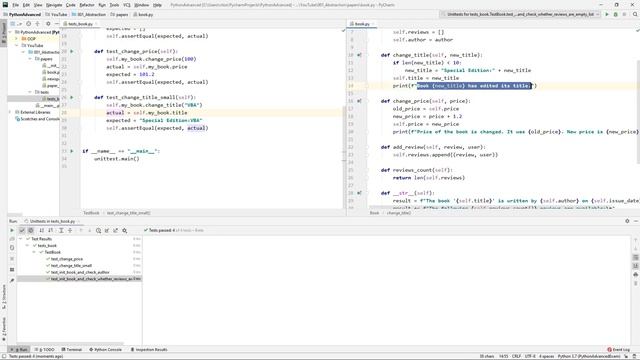This screenshot has width=640, height=360.
Task: Open the File menu
Action: 16,5
